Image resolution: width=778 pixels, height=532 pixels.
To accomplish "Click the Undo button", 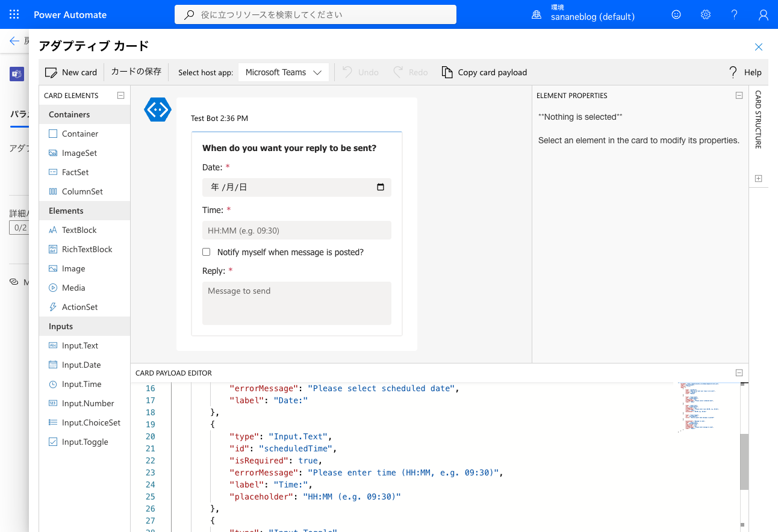I will (x=361, y=72).
